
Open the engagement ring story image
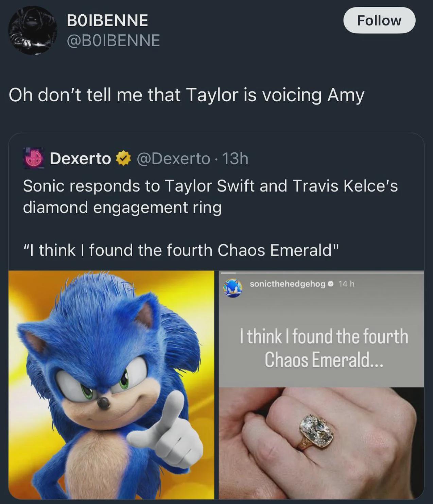tap(321, 385)
